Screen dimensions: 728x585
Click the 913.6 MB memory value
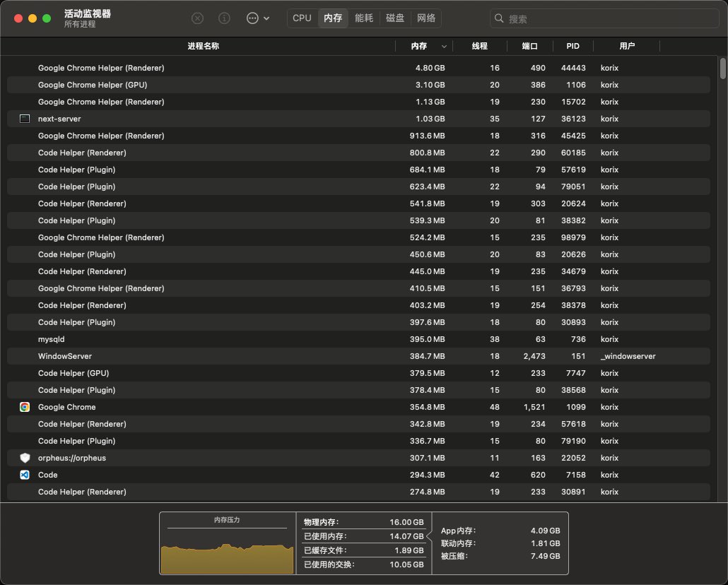[x=427, y=136]
